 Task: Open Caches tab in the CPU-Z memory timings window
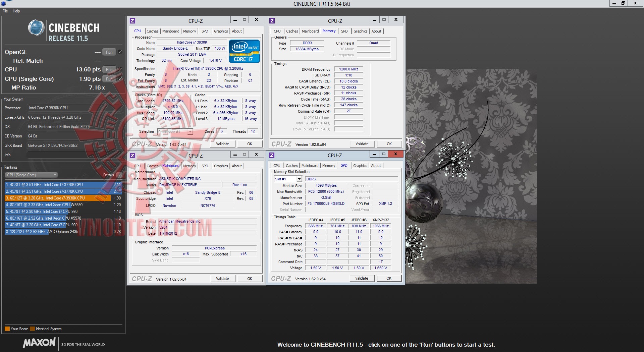292,31
